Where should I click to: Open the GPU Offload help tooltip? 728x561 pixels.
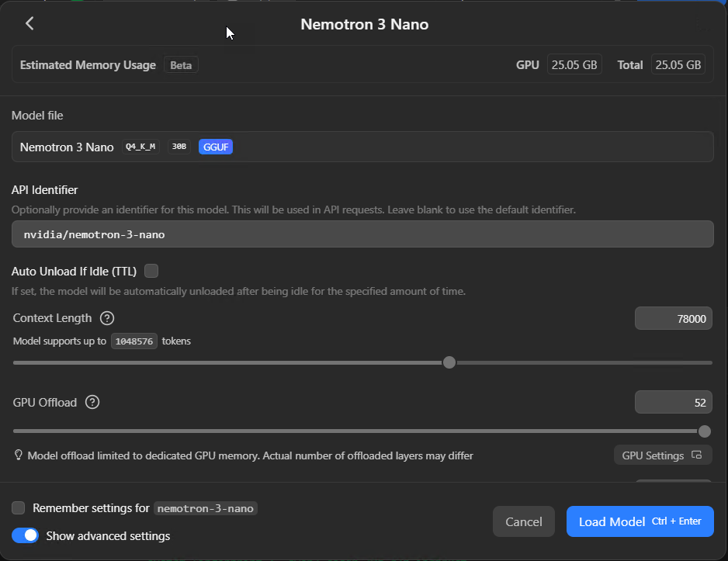[x=92, y=402]
